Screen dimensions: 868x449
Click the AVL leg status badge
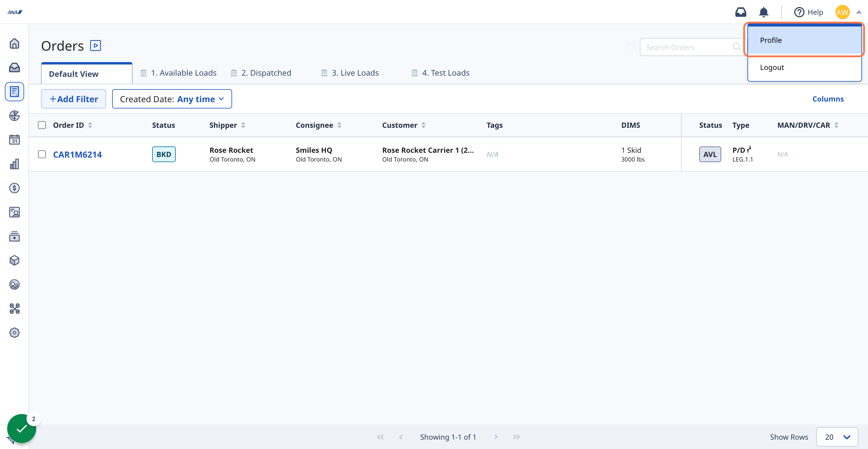tap(710, 154)
